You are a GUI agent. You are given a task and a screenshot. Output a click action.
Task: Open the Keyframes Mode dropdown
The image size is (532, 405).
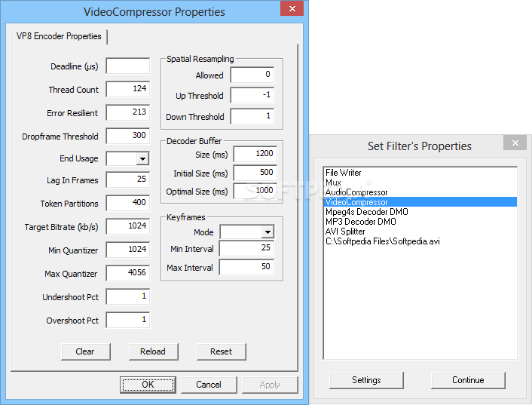[x=268, y=232]
